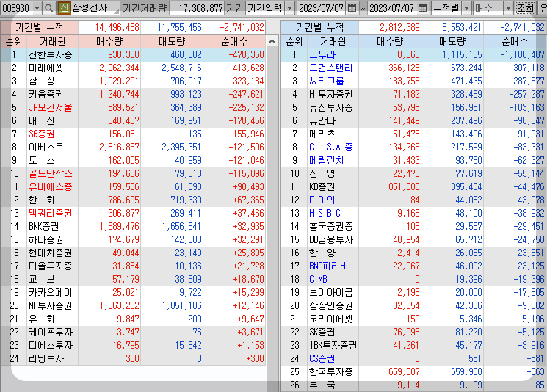The image size is (547, 392).
Task: Select the CS증권 row
Action: 414,359
